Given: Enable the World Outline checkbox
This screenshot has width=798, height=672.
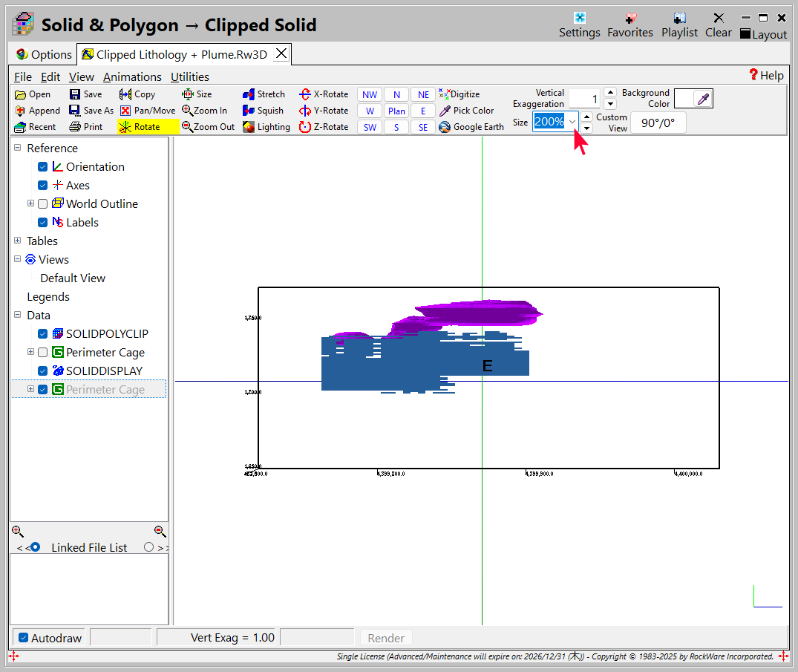Looking at the screenshot, I should pyautogui.click(x=43, y=204).
